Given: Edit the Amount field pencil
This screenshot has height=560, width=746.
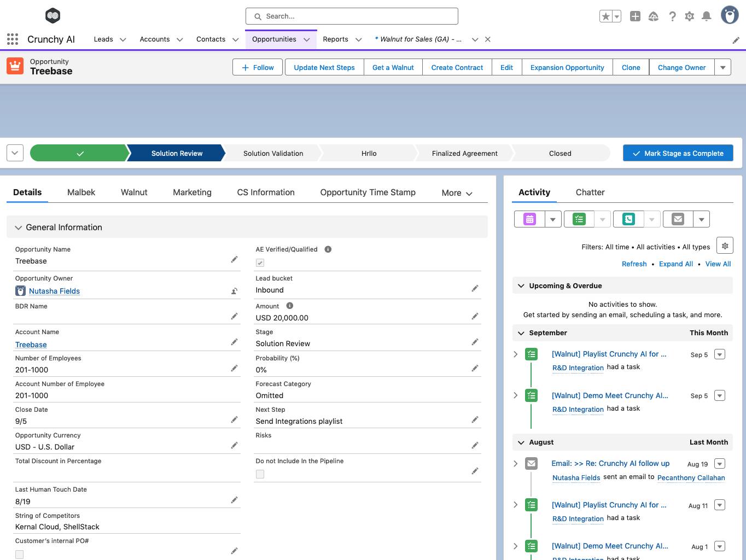Looking at the screenshot, I should coord(475,316).
